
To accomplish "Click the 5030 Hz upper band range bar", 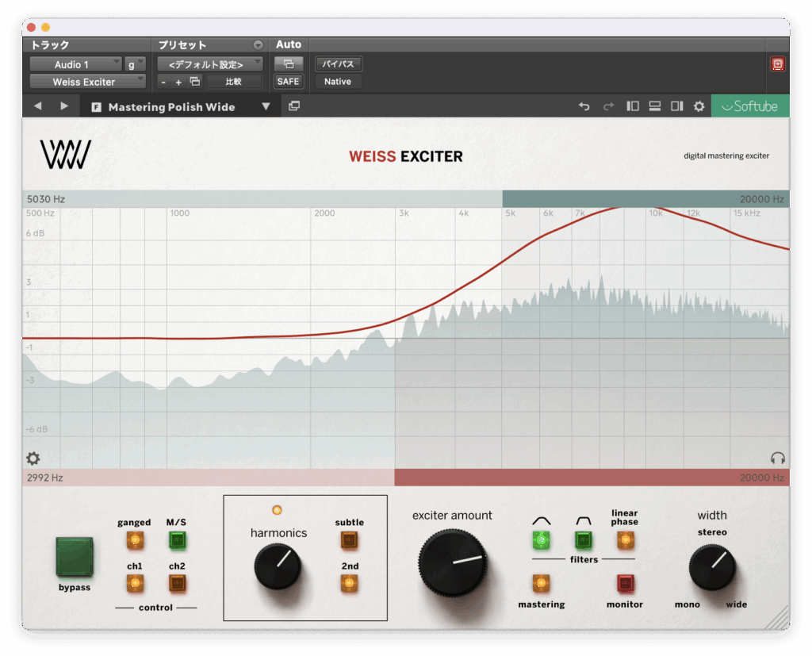I will 405,199.
